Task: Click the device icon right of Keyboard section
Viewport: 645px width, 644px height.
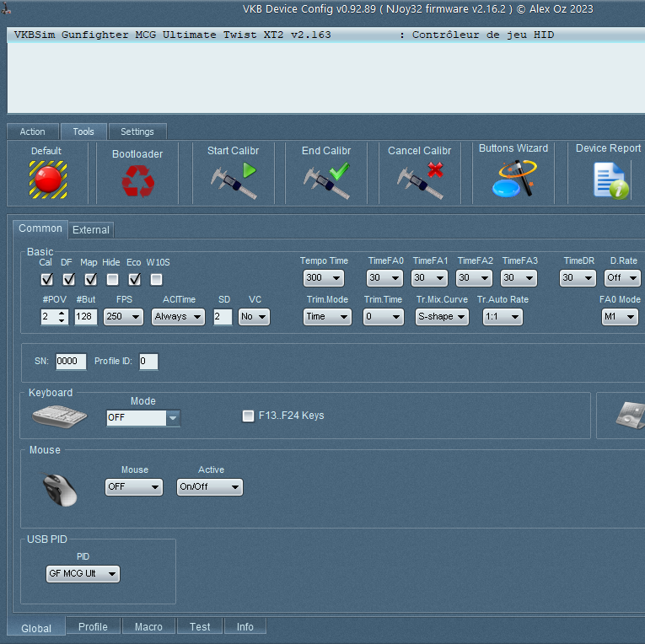Action: 631,416
